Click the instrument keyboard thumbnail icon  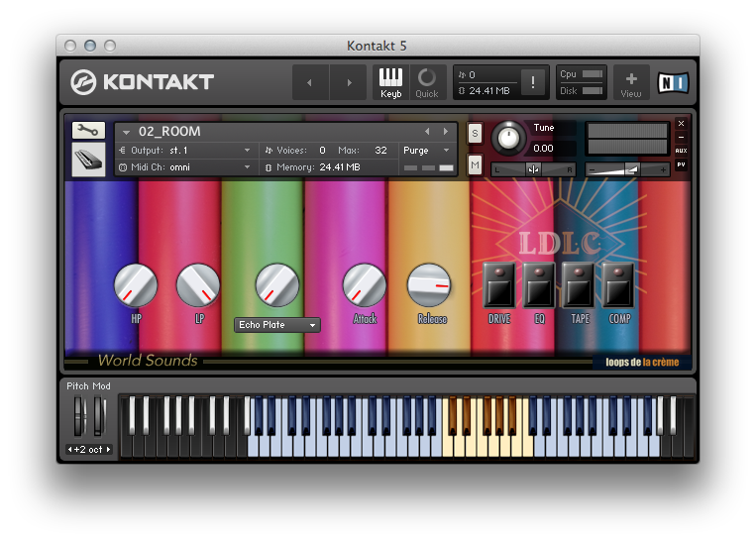pyautogui.click(x=88, y=160)
